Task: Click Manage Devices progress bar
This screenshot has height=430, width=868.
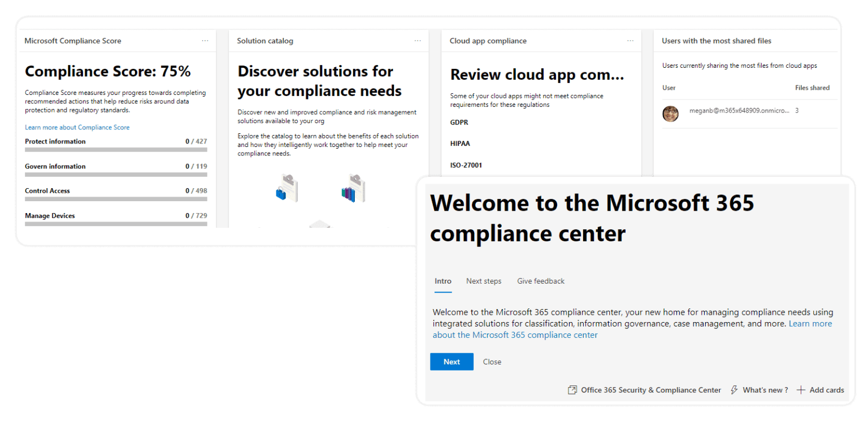Action: (x=116, y=224)
